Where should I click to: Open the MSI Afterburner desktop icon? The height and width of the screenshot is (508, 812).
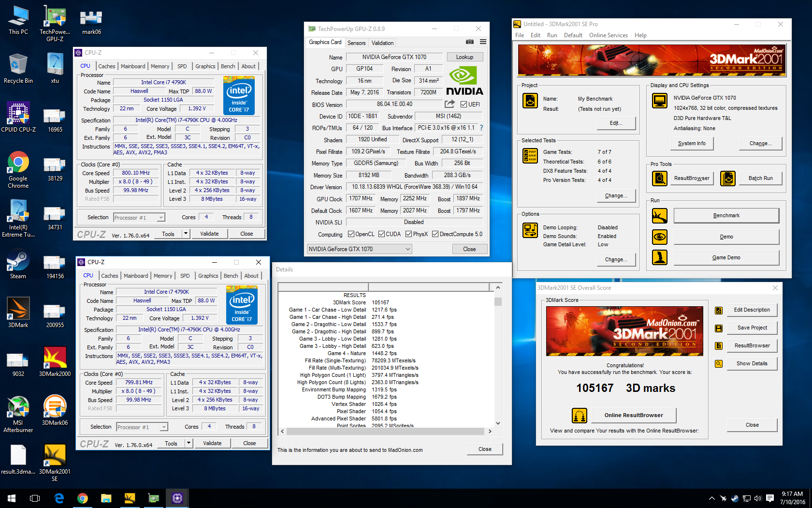coord(18,414)
